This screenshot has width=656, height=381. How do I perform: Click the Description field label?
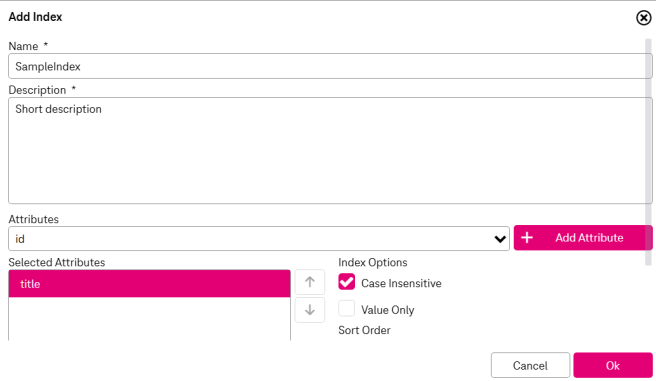point(37,90)
